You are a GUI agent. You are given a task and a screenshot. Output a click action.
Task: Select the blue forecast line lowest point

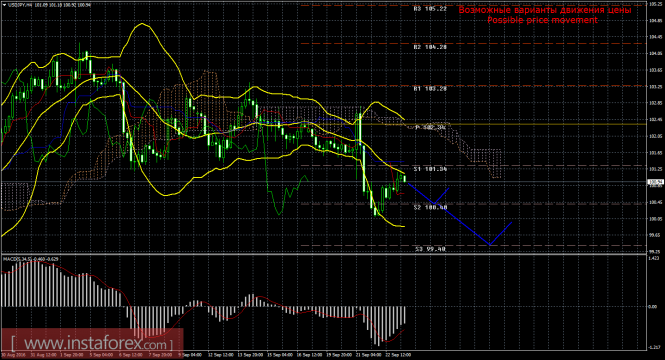click(x=490, y=245)
